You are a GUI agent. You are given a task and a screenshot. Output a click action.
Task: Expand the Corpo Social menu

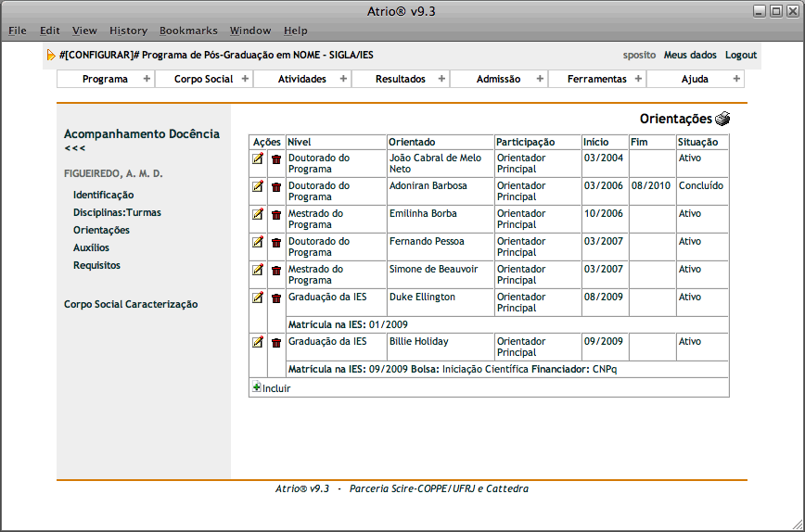pyautogui.click(x=203, y=79)
